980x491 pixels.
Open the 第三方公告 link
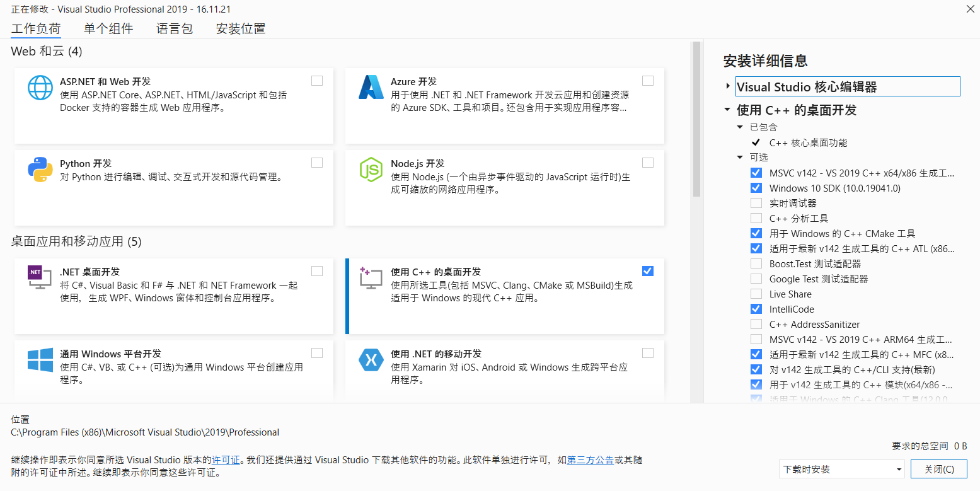(x=591, y=460)
